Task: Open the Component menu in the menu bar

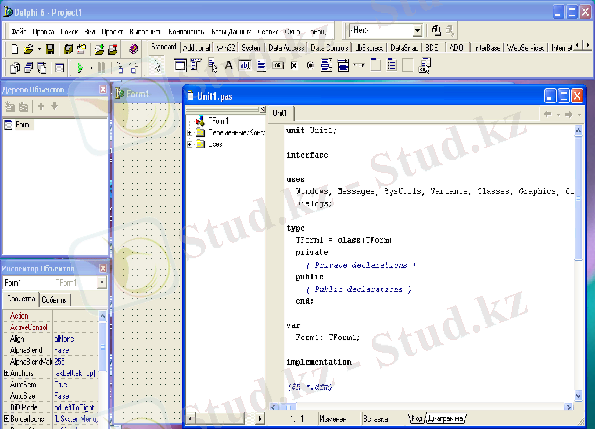Action: point(186,31)
